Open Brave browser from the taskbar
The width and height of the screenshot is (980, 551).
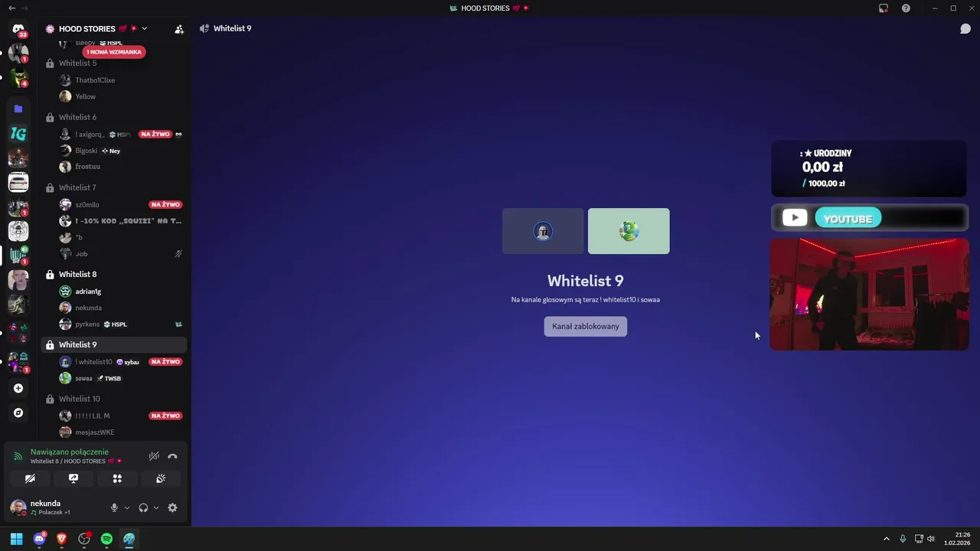61,539
